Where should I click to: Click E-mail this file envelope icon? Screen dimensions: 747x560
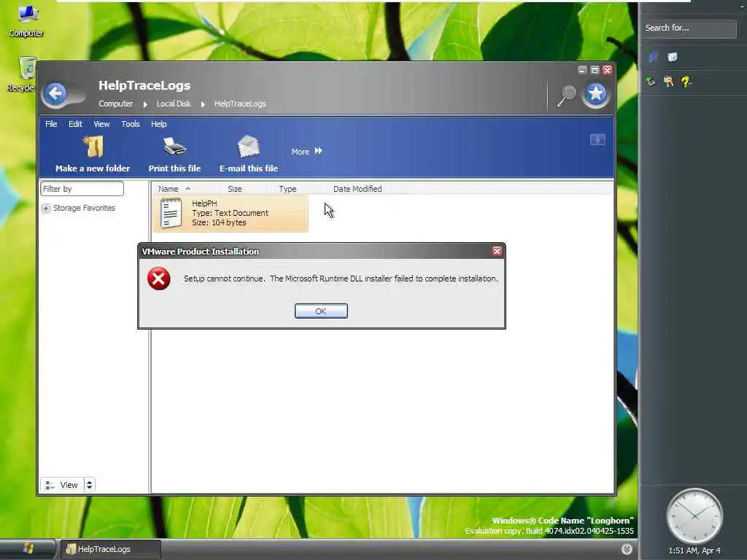(248, 147)
